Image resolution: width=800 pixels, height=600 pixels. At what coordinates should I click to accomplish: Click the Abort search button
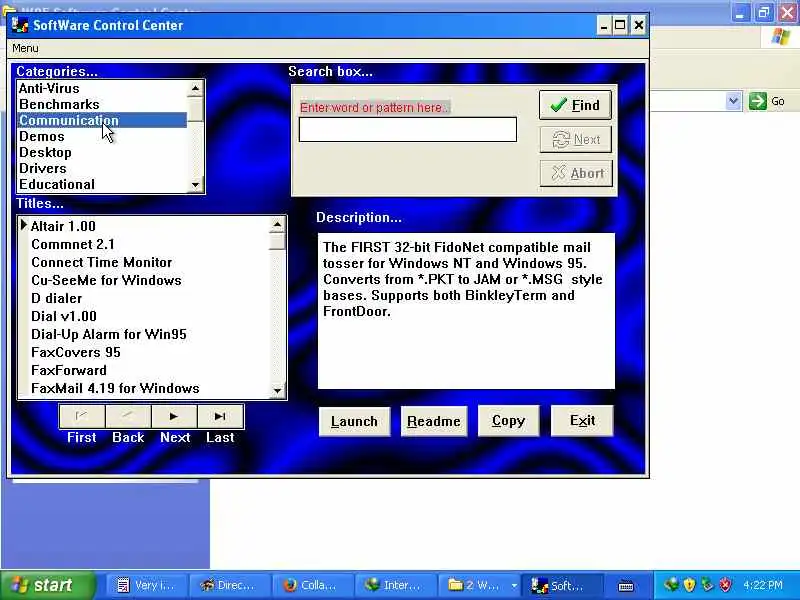click(576, 173)
